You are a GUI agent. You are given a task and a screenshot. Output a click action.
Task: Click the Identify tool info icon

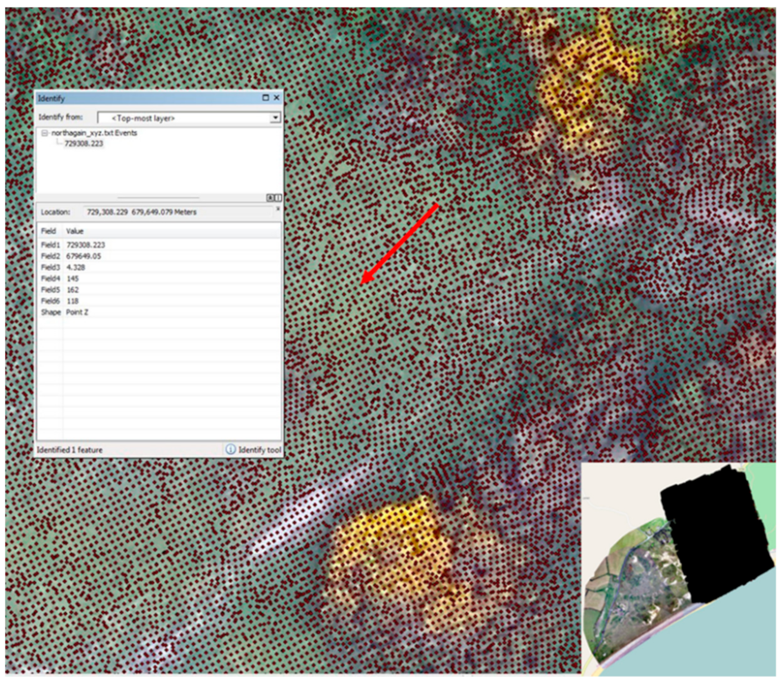[231, 449]
